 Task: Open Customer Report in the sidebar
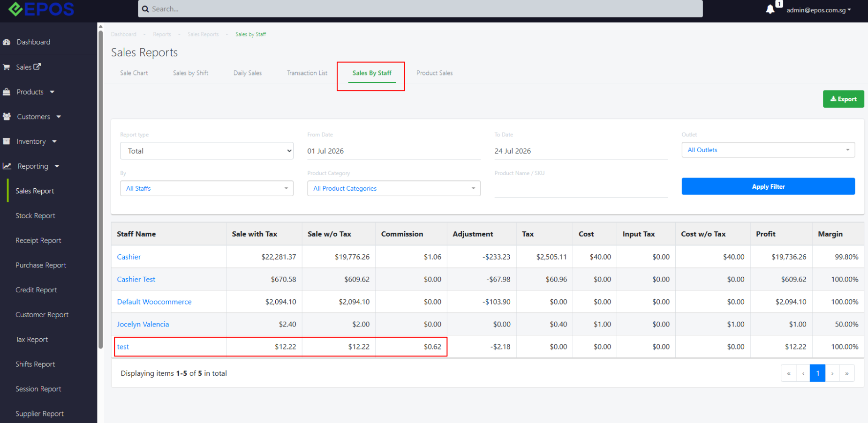pyautogui.click(x=42, y=315)
